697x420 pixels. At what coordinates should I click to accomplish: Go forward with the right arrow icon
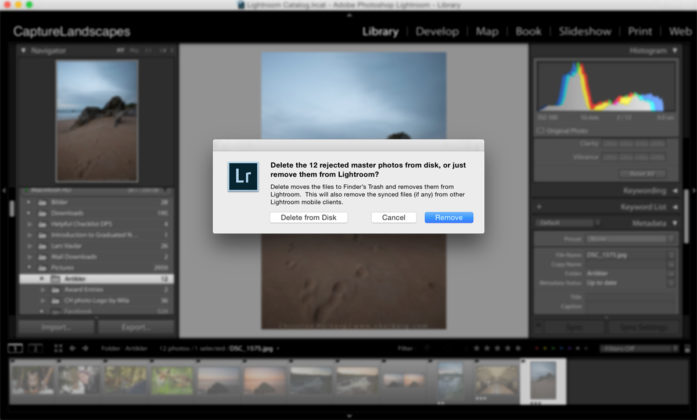86,348
